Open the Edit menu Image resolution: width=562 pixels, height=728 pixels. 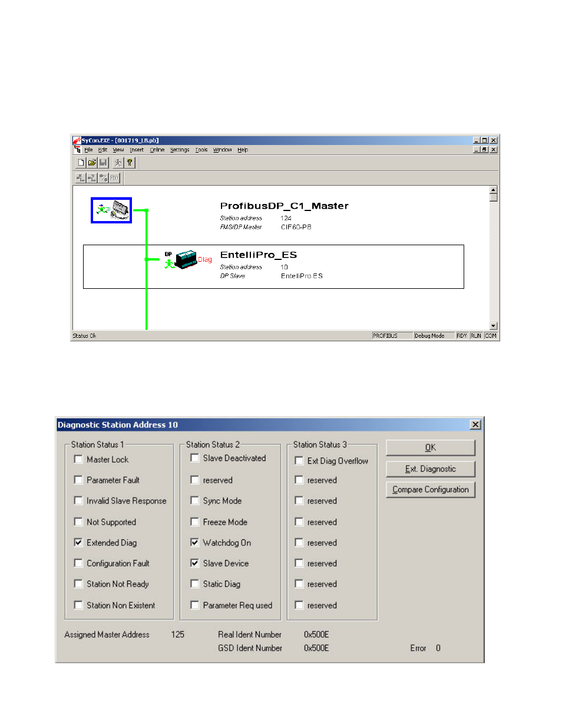click(x=103, y=150)
